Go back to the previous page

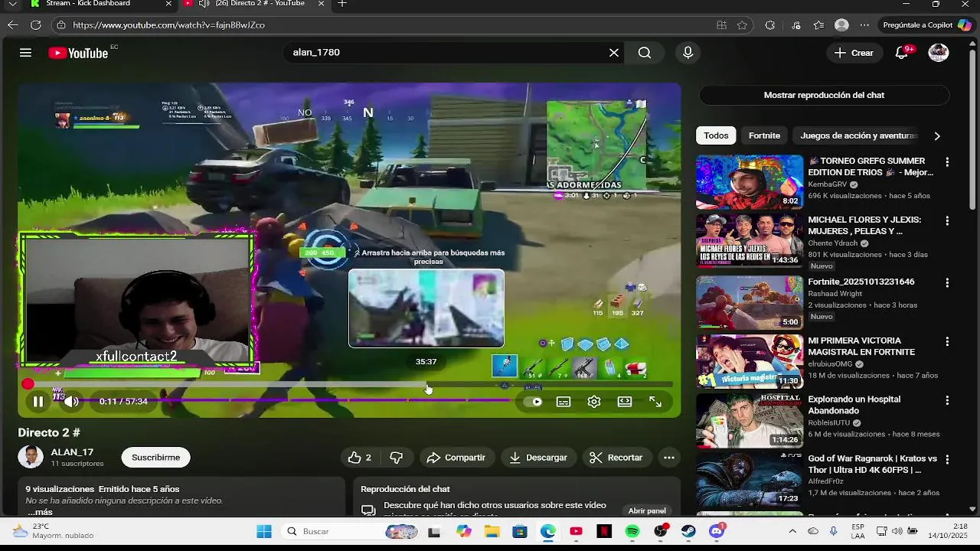pyautogui.click(x=12, y=25)
